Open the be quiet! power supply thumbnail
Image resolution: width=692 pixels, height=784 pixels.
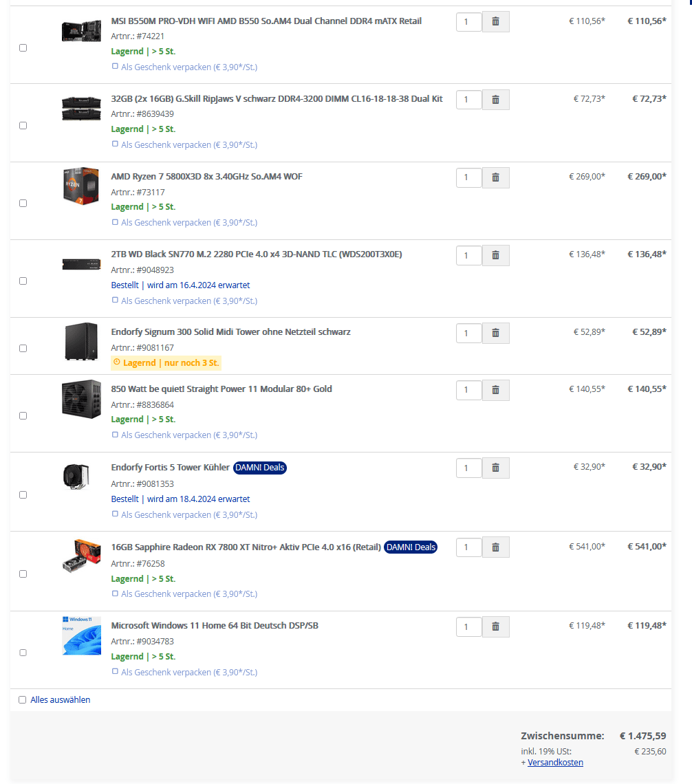coord(81,399)
